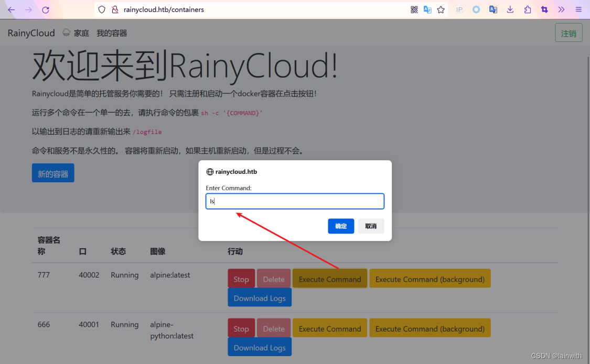The width and height of the screenshot is (590, 364).
Task: Download Logs for container 666
Action: coord(260,347)
